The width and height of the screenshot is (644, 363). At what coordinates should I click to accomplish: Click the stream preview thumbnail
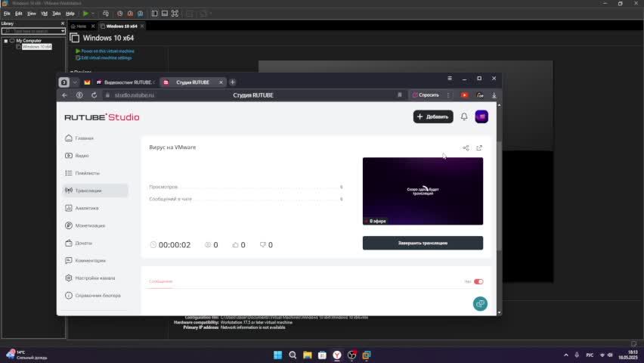tap(423, 191)
